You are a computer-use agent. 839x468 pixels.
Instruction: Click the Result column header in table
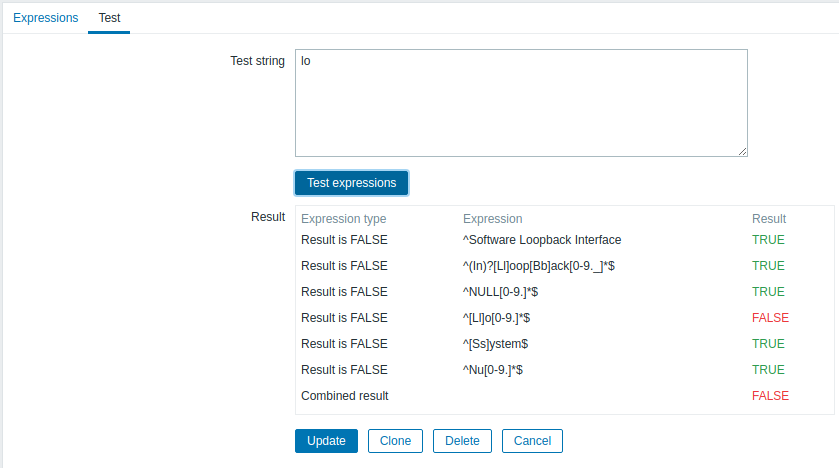[x=768, y=219]
